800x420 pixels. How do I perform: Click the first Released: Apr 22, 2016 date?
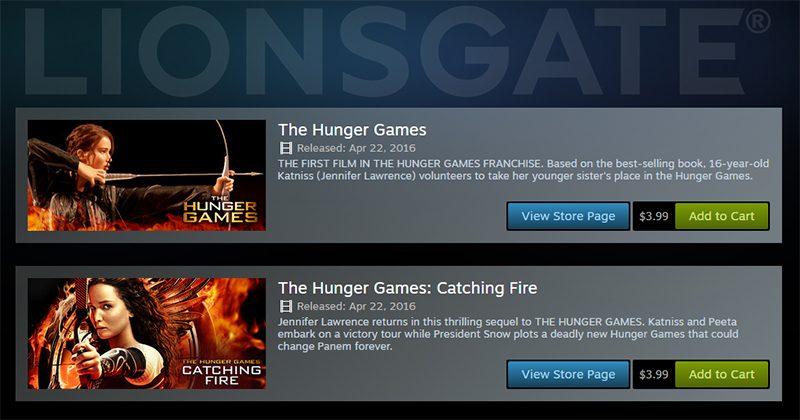tap(356, 148)
